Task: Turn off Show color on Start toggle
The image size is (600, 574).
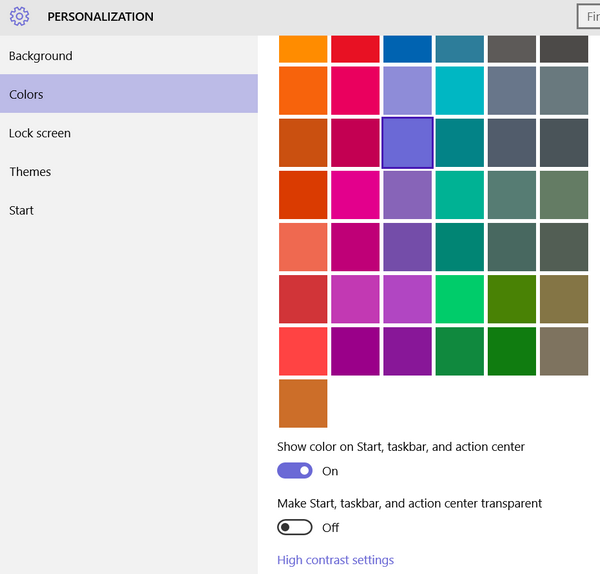Action: coord(295,471)
